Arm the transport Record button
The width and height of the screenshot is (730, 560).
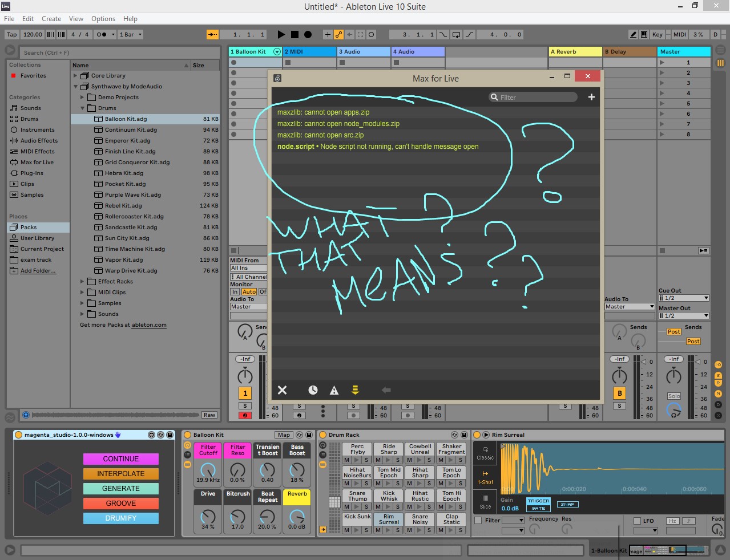[x=308, y=34]
